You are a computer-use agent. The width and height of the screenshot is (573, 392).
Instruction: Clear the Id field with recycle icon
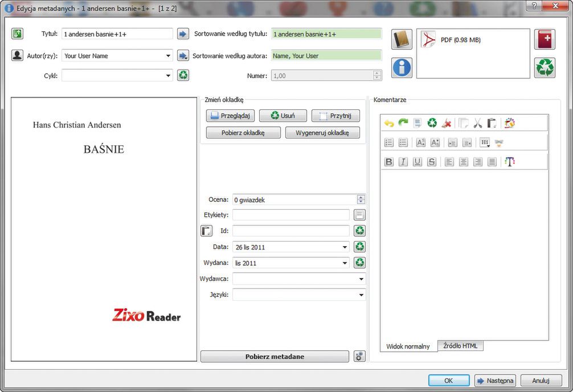point(359,231)
